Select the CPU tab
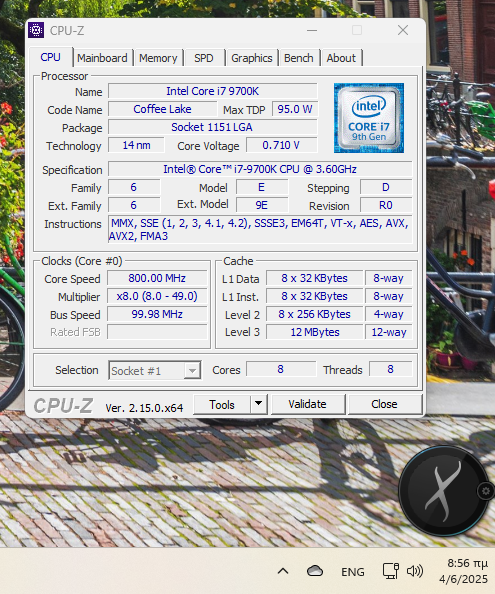Screen dimensions: 495x594 coord(50,57)
